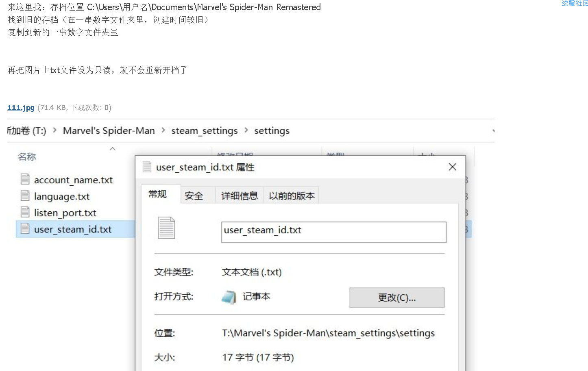This screenshot has height=371, width=588.
Task: Click the settings breadcrumb folder
Action: [272, 131]
